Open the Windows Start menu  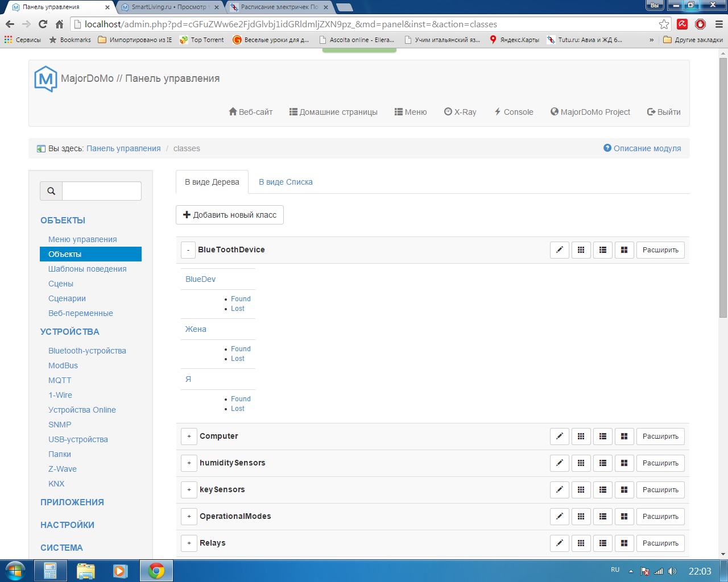15,571
